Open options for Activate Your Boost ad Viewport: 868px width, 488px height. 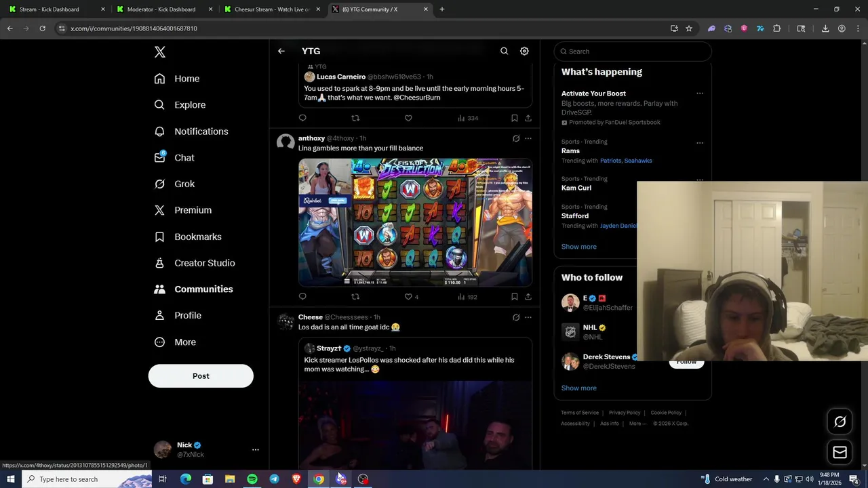[700, 94]
